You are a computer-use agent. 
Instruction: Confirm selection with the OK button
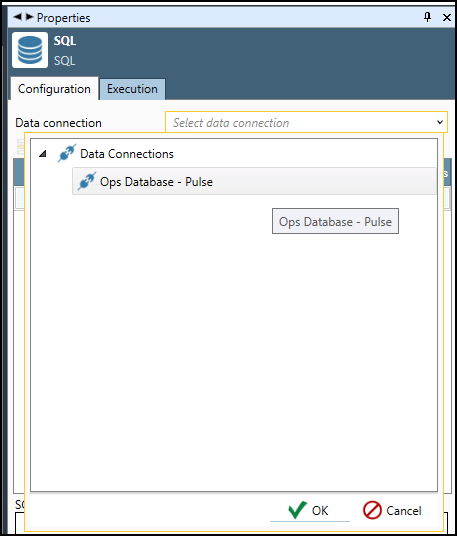click(309, 510)
